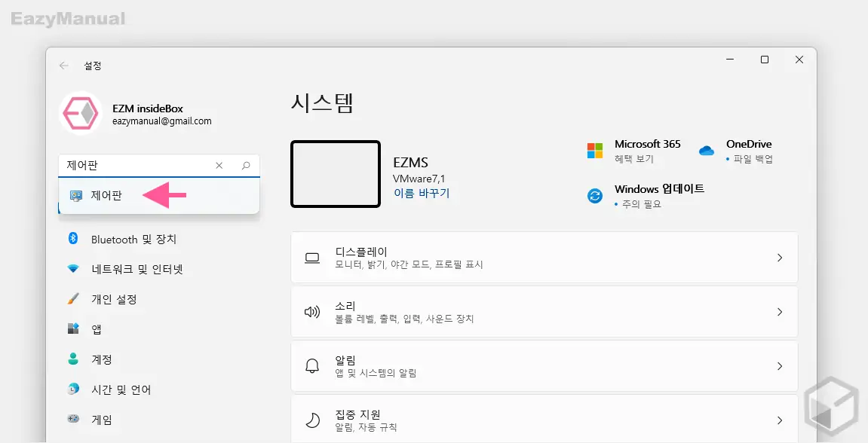The image size is (868, 443).
Task: Click the OneDrive cloud icon
Action: (706, 150)
